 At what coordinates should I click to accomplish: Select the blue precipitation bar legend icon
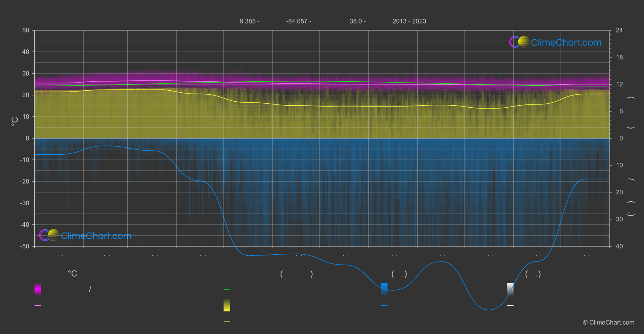click(384, 289)
